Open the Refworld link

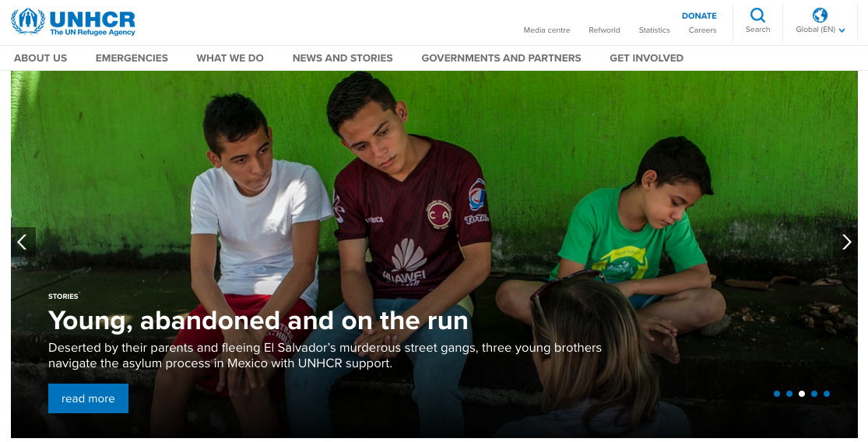tap(604, 30)
